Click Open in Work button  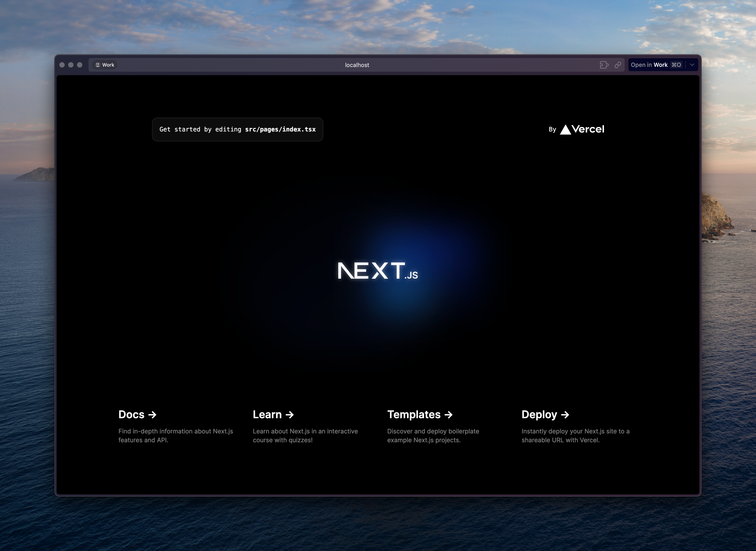coord(656,65)
